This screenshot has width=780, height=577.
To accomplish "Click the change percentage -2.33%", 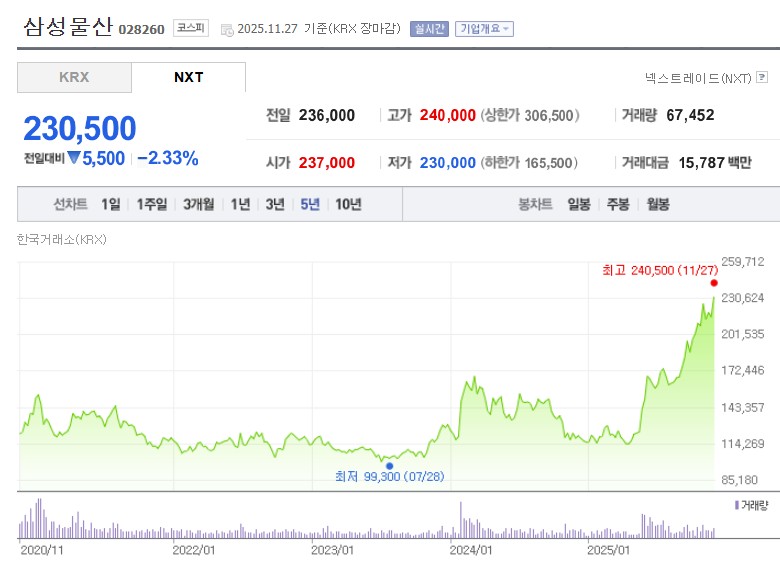I will coord(168,158).
